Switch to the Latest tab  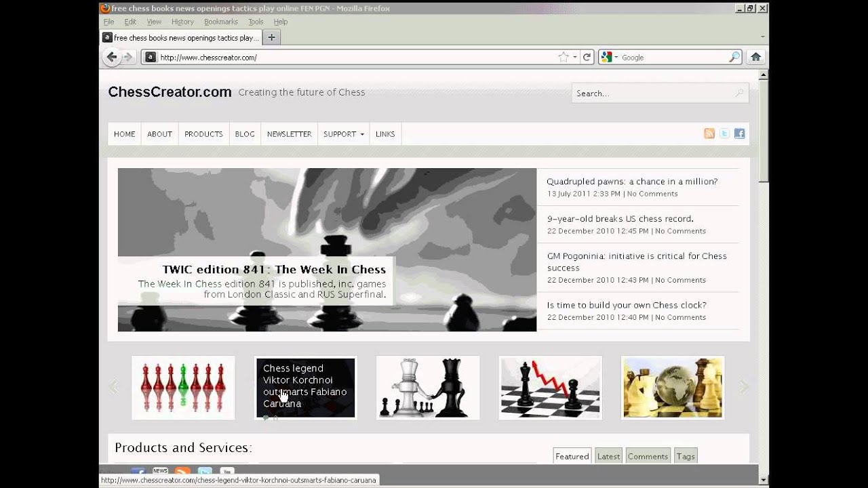pyautogui.click(x=608, y=456)
